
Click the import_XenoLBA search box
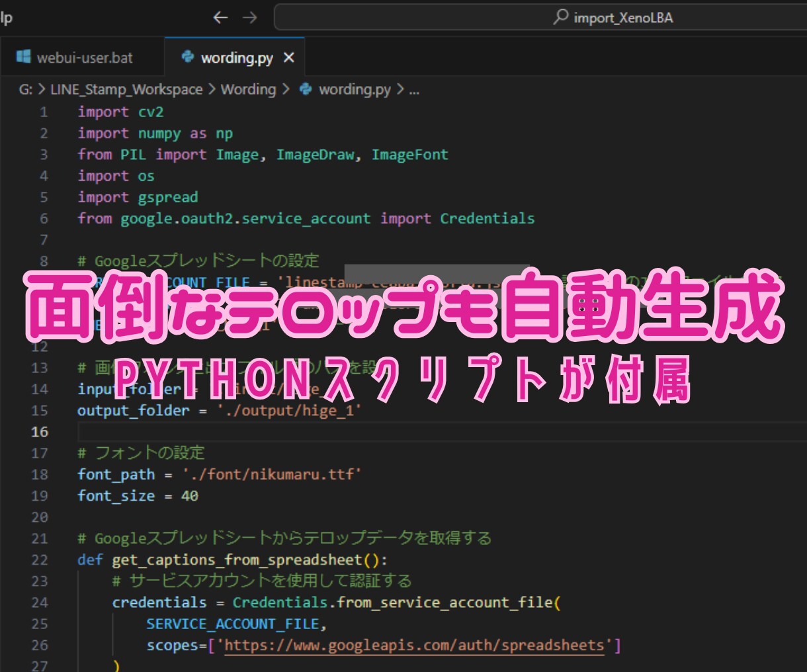540,18
